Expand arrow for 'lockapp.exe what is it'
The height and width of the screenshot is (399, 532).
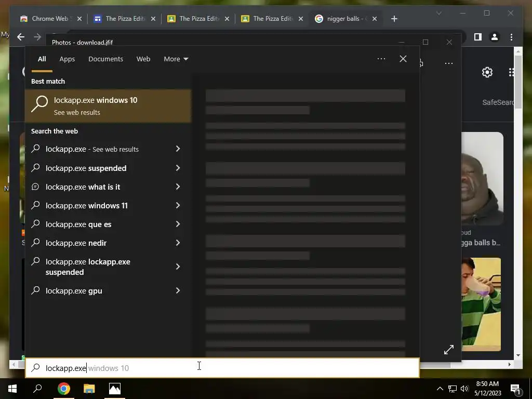point(178,187)
